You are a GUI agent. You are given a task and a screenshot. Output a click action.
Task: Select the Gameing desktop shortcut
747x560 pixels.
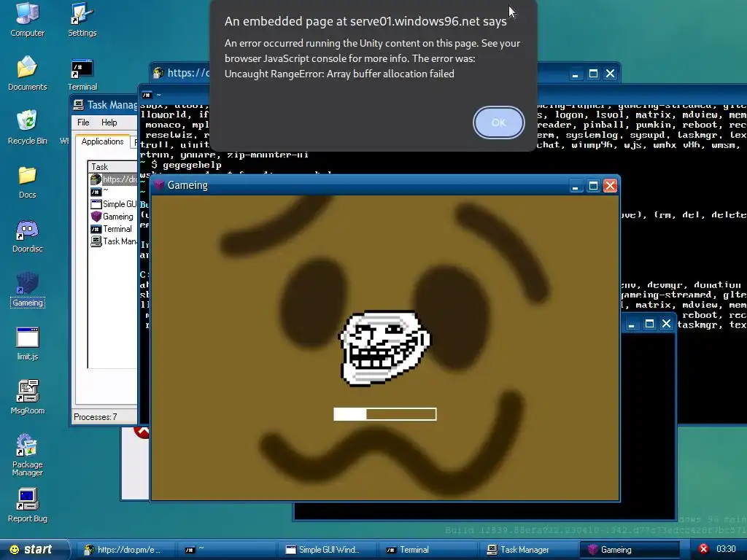27,289
